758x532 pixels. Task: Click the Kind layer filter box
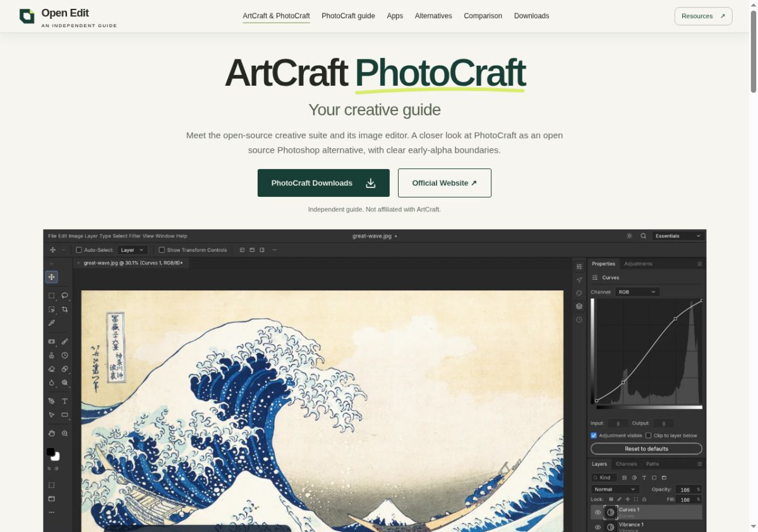click(x=604, y=478)
